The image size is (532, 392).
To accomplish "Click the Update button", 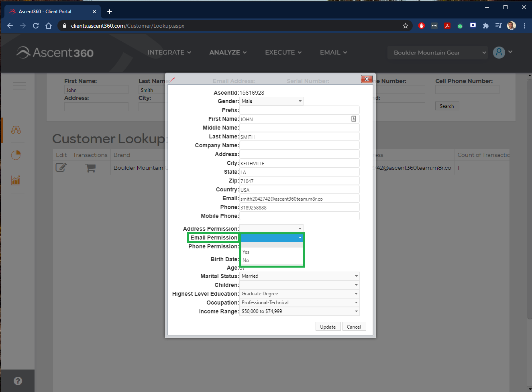I will pyautogui.click(x=328, y=327).
